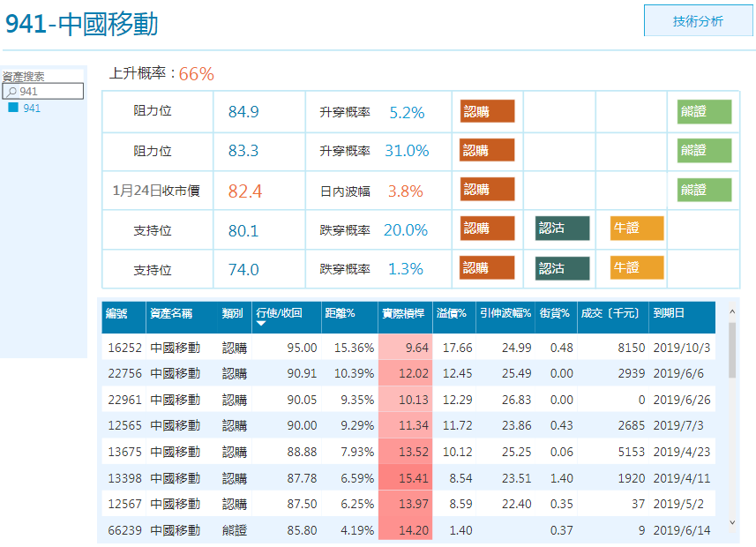756x547 pixels.
Task: Click the table scrollbar down arrow
Action: 732,522
